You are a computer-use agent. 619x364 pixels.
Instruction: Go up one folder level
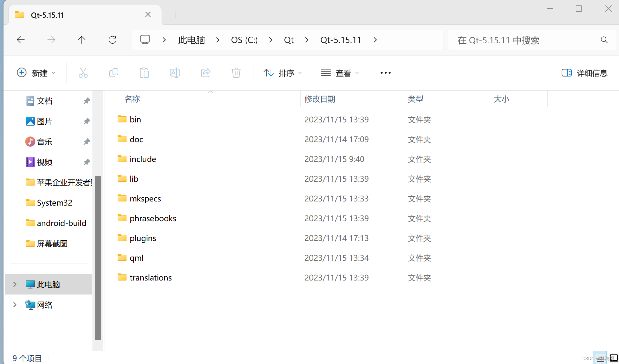click(x=82, y=40)
